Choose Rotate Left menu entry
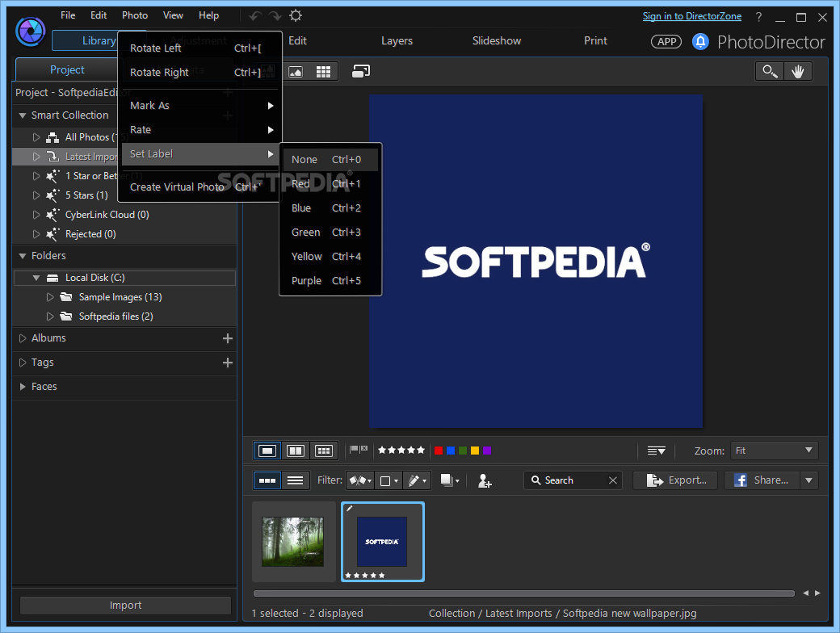 coord(199,48)
